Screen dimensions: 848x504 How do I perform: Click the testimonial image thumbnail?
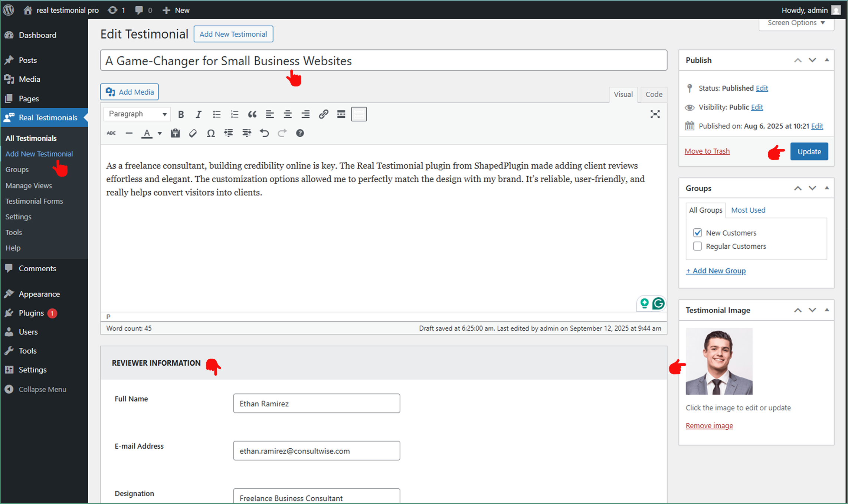[x=719, y=361]
